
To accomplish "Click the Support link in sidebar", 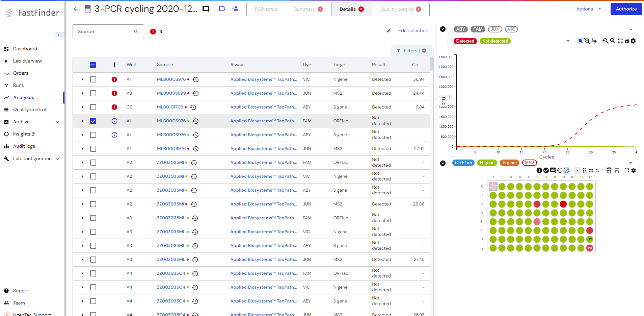I will pyautogui.click(x=22, y=291).
